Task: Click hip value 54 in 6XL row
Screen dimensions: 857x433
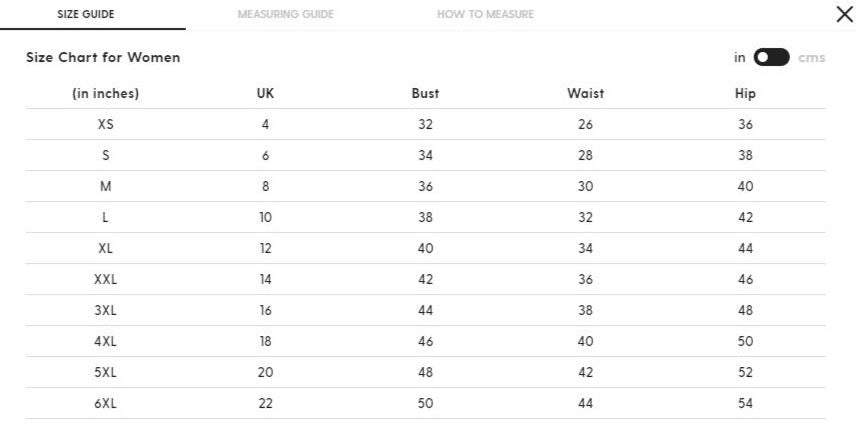Action: 745,403
